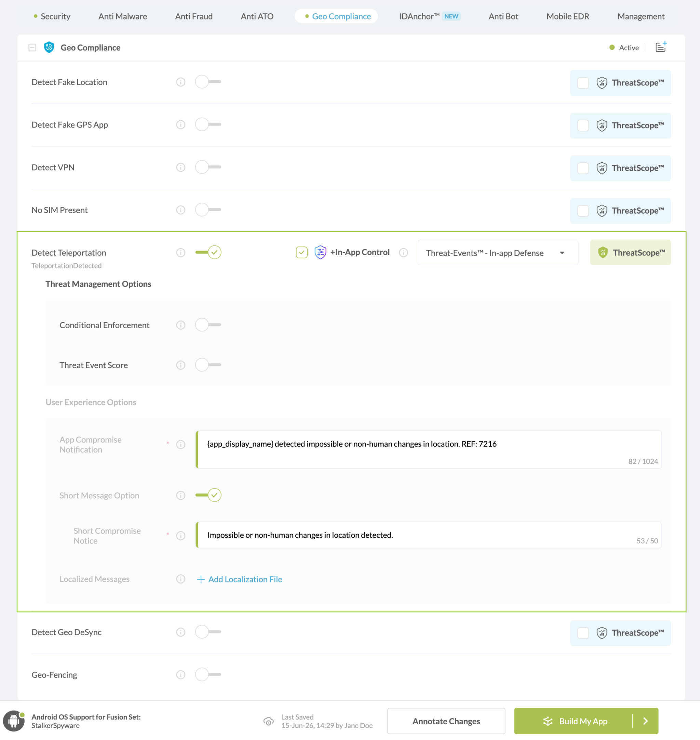Viewport: 700px width, 740px height.
Task: Switch on the No SIM Present toggle
Action: pyautogui.click(x=208, y=210)
